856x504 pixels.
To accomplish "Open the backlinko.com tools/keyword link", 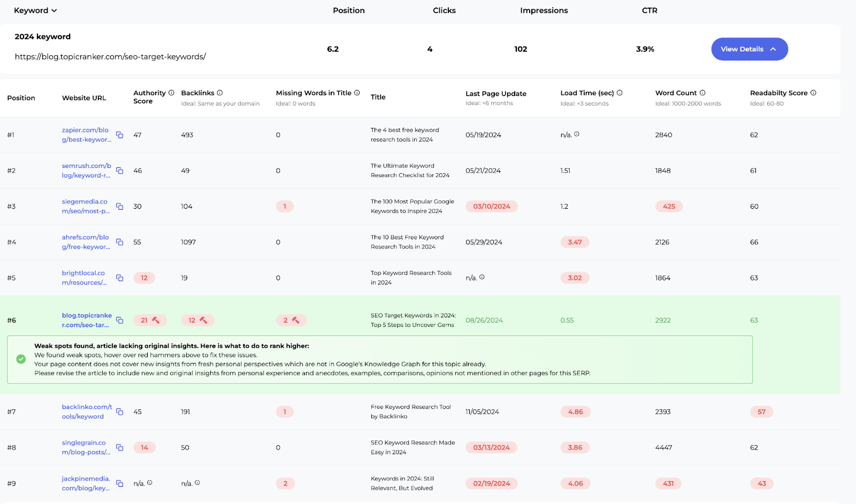I will coord(87,411).
